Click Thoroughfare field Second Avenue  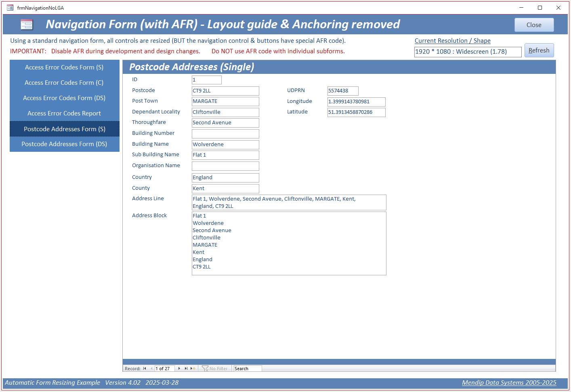(x=225, y=123)
